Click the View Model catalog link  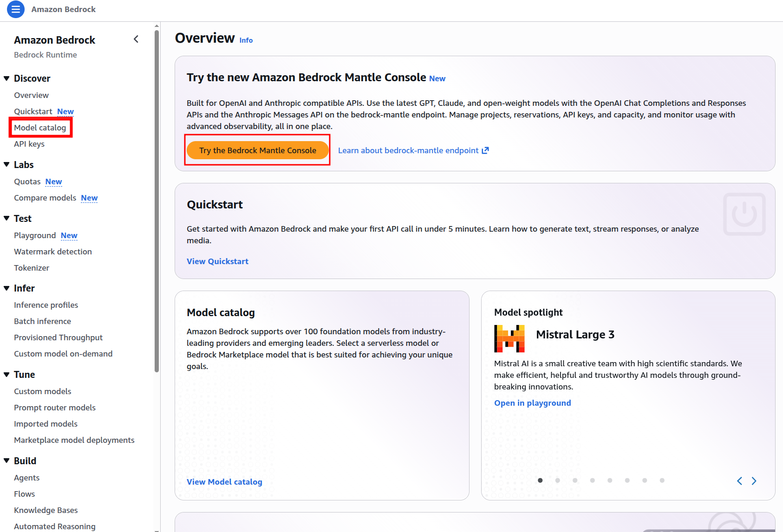tap(224, 482)
